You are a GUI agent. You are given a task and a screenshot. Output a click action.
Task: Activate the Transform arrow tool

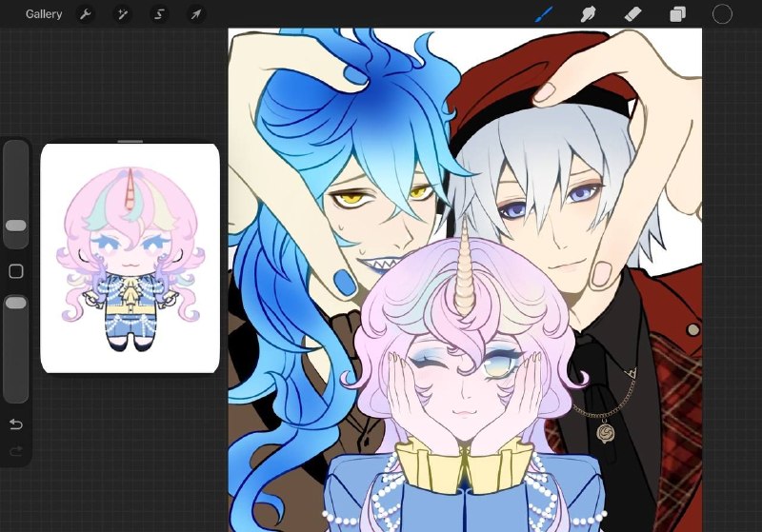196,14
